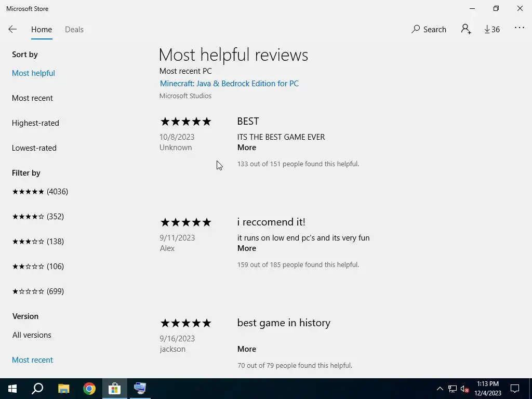This screenshot has height=399, width=532.
Task: Filter by two-star reviews (106)
Action: click(x=38, y=267)
